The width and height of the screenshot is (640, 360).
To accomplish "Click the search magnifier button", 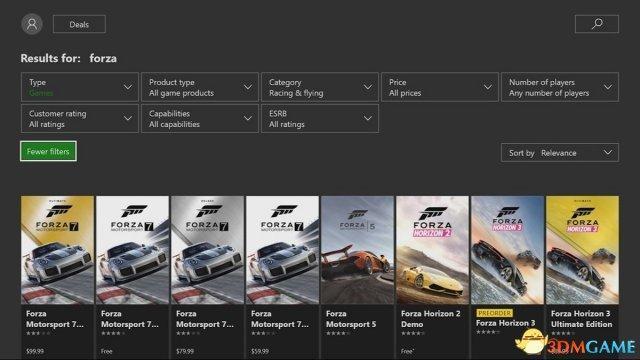I will [597, 24].
